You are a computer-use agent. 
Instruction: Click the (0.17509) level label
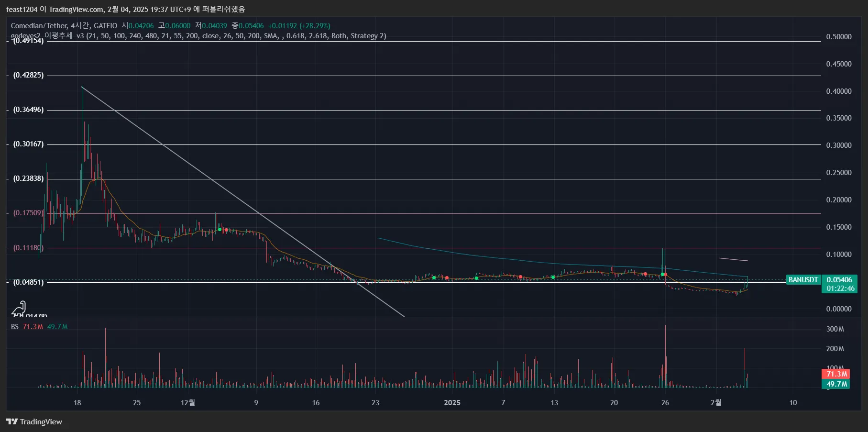[28, 213]
